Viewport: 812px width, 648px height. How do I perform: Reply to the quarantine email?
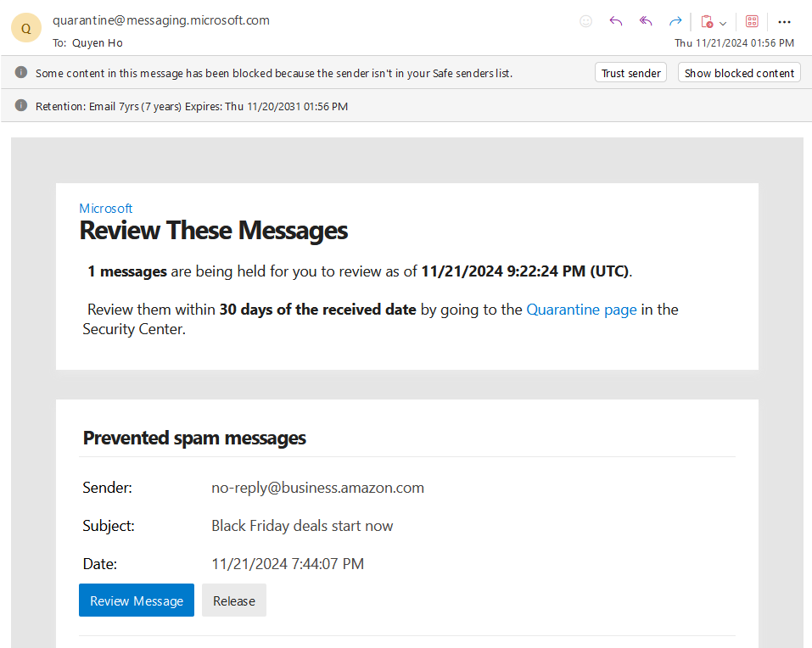(616, 21)
